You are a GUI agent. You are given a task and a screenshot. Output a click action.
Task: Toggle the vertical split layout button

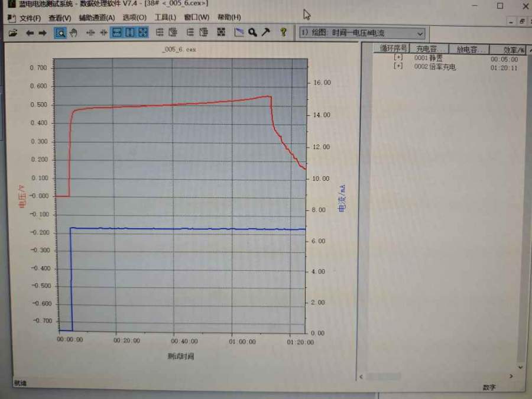click(129, 33)
